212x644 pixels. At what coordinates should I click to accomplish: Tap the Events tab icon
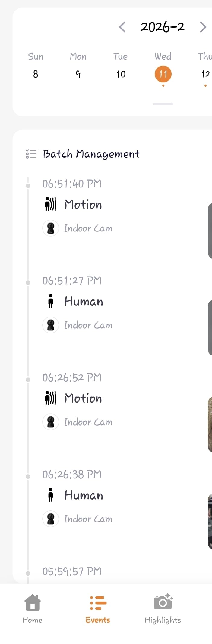98,603
